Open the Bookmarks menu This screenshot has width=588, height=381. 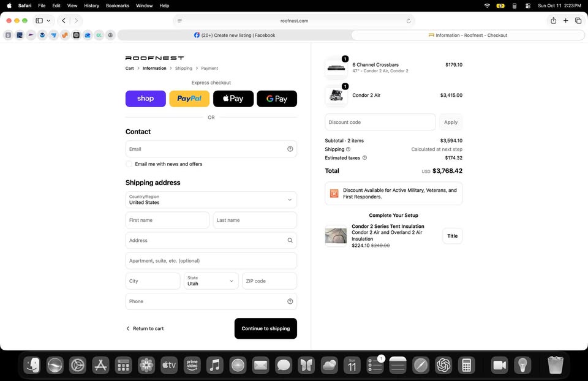[118, 6]
